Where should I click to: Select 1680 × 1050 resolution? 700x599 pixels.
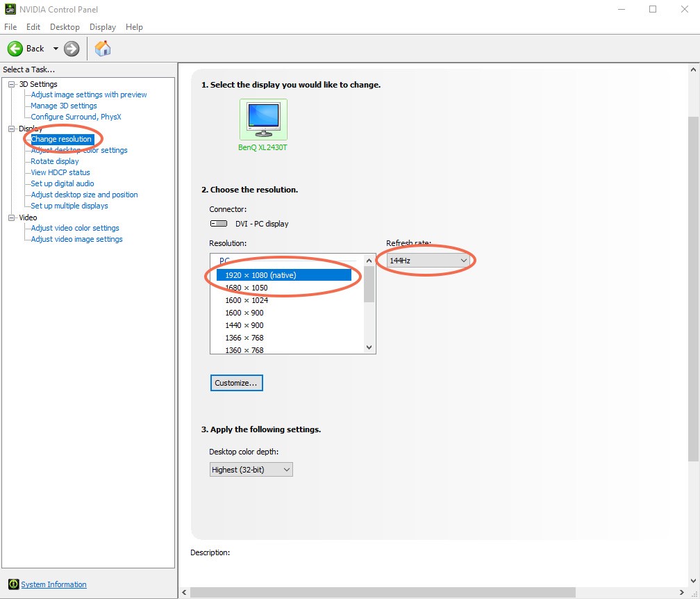point(247,288)
